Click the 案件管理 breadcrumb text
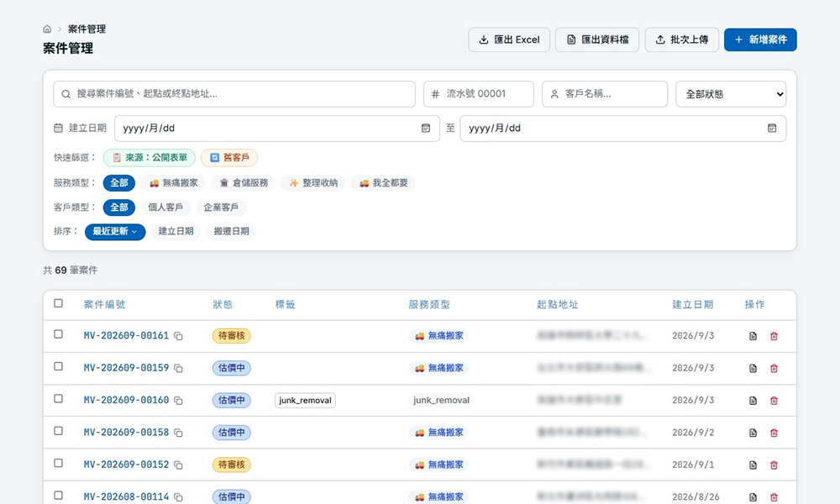Viewport: 840px width, 504px height. (87, 29)
